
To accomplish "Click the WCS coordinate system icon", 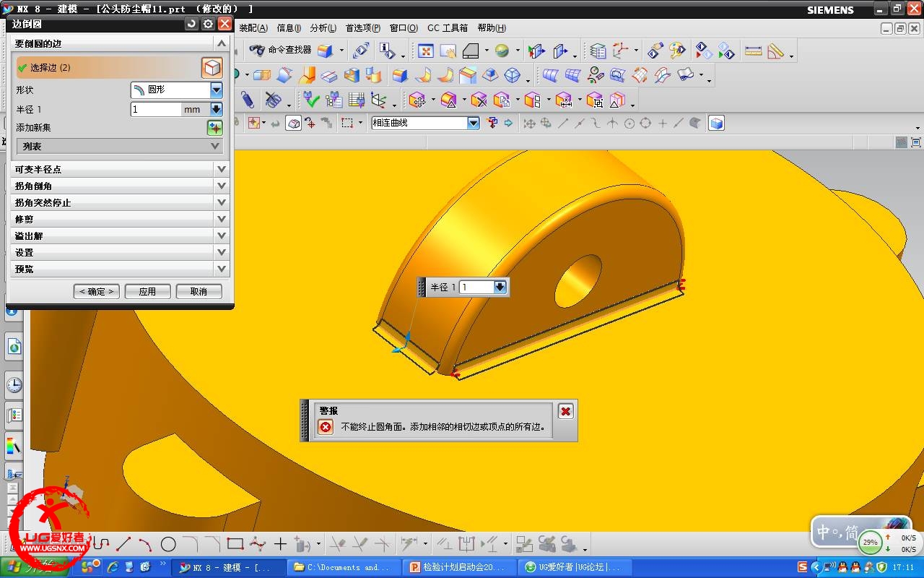I will tap(620, 51).
